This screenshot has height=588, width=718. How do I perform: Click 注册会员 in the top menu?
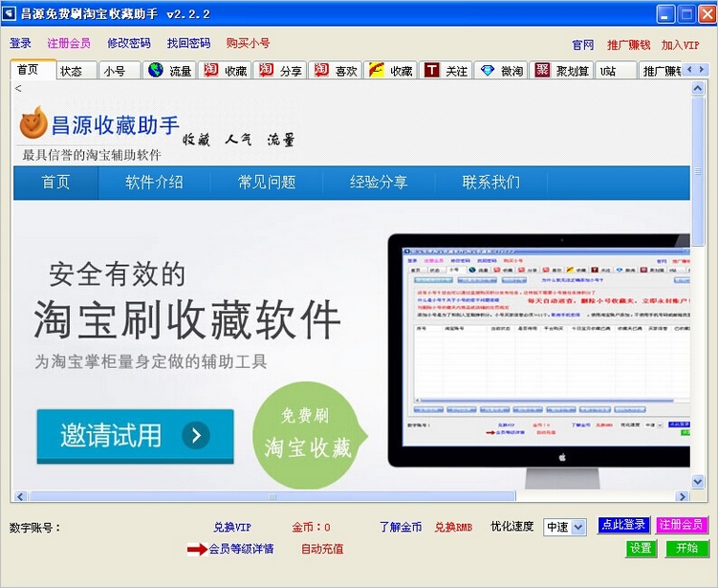point(69,43)
